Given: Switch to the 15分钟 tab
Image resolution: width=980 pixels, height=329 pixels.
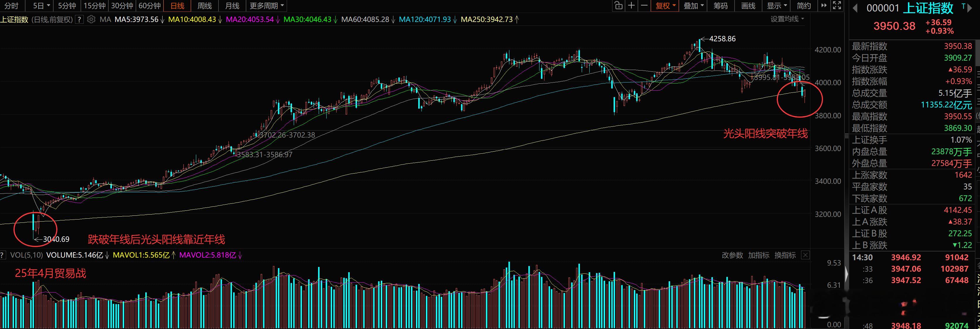Looking at the screenshot, I should 94,6.
